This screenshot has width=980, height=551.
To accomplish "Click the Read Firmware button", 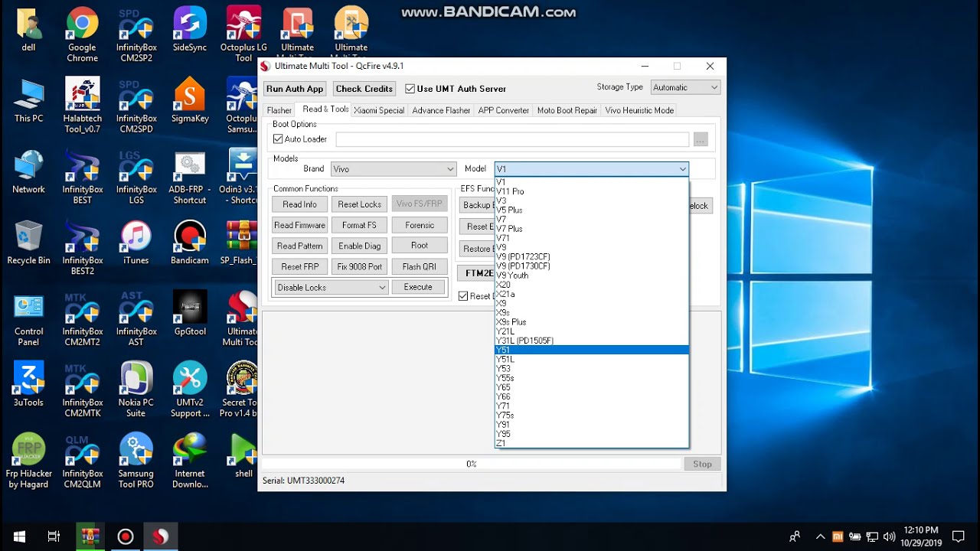I will [299, 225].
